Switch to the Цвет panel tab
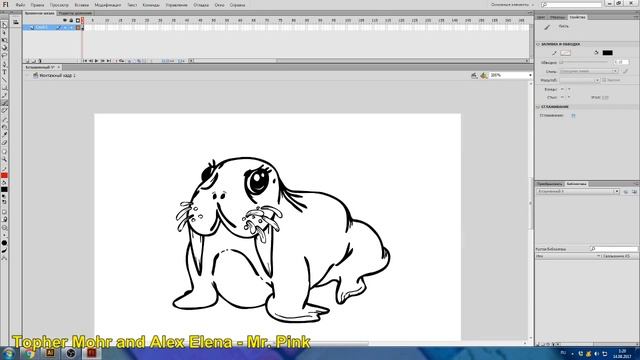This screenshot has width=640, height=360. [x=541, y=17]
